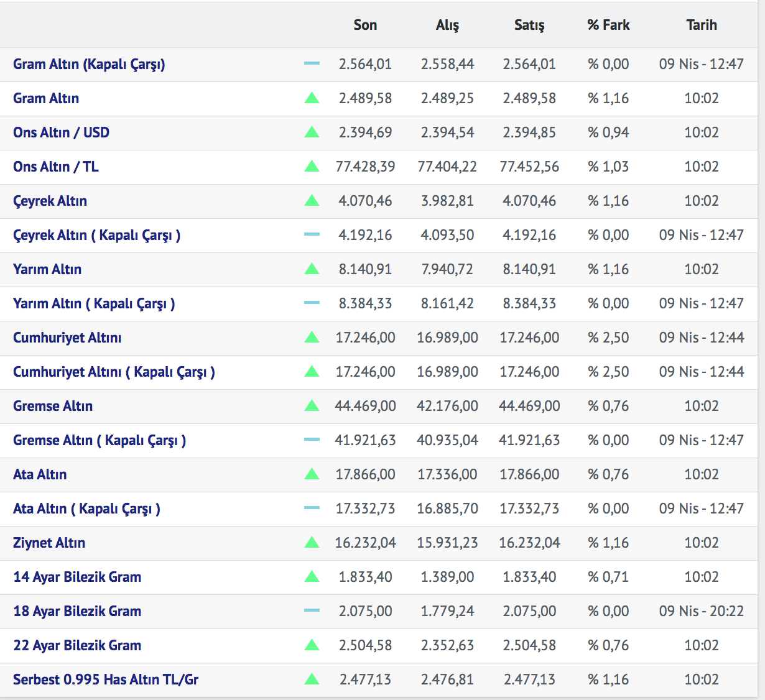
Task: Click the Son column header
Action: [365, 25]
